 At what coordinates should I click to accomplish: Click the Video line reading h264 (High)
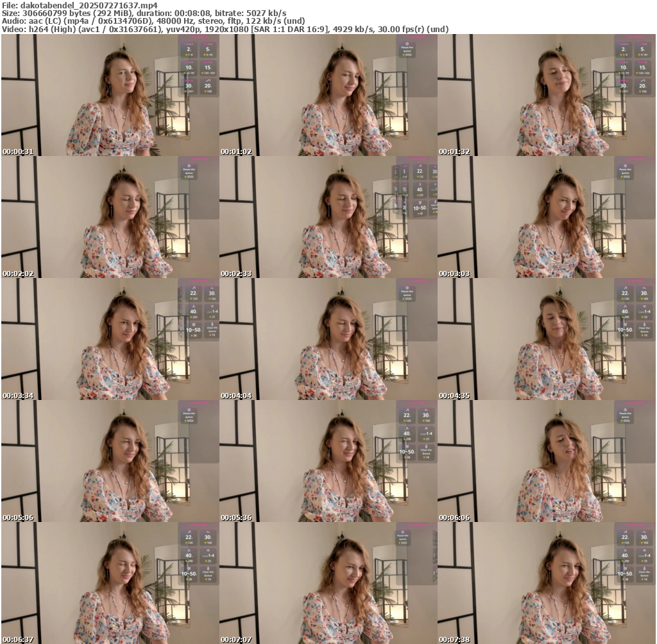[225, 29]
